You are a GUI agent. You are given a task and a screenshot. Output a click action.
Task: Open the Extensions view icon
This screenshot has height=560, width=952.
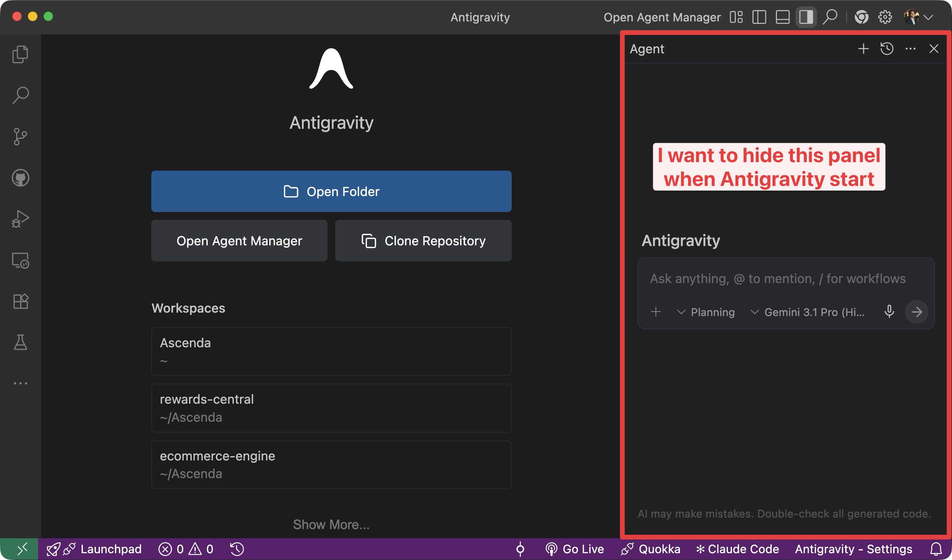pyautogui.click(x=20, y=301)
